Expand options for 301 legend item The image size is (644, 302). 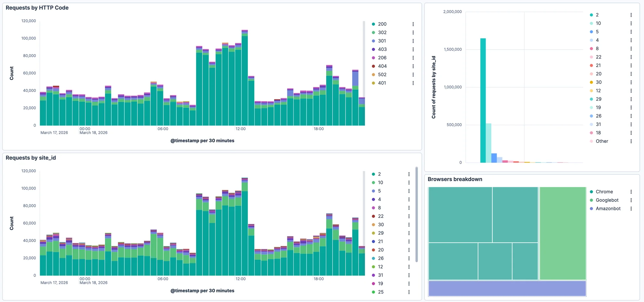[x=413, y=41]
